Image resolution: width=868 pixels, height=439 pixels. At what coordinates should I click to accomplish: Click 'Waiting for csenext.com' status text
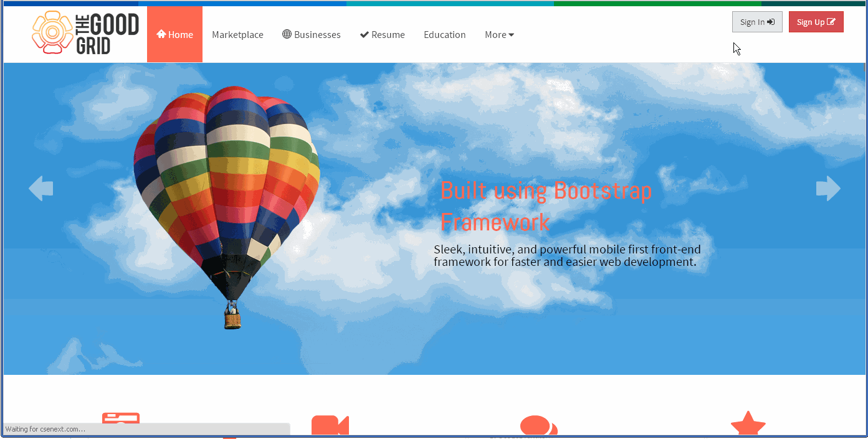(45, 429)
